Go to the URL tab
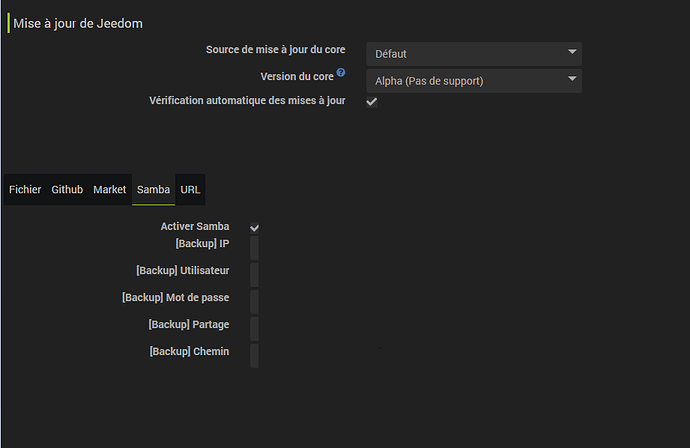The image size is (690, 448). click(x=191, y=189)
